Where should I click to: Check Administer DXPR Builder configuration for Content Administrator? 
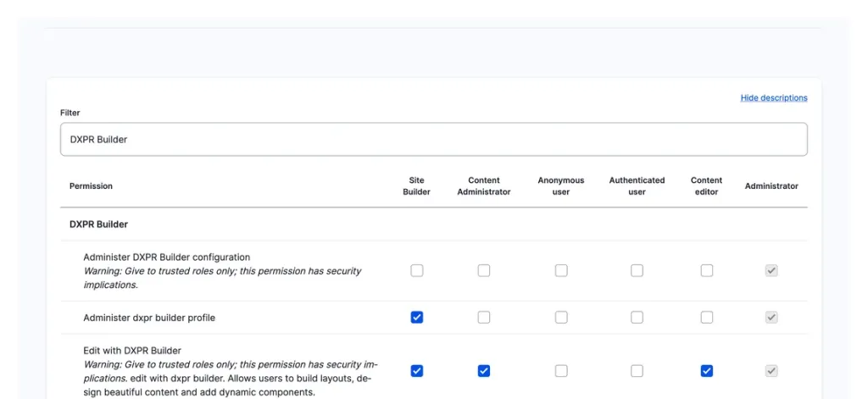pos(484,270)
